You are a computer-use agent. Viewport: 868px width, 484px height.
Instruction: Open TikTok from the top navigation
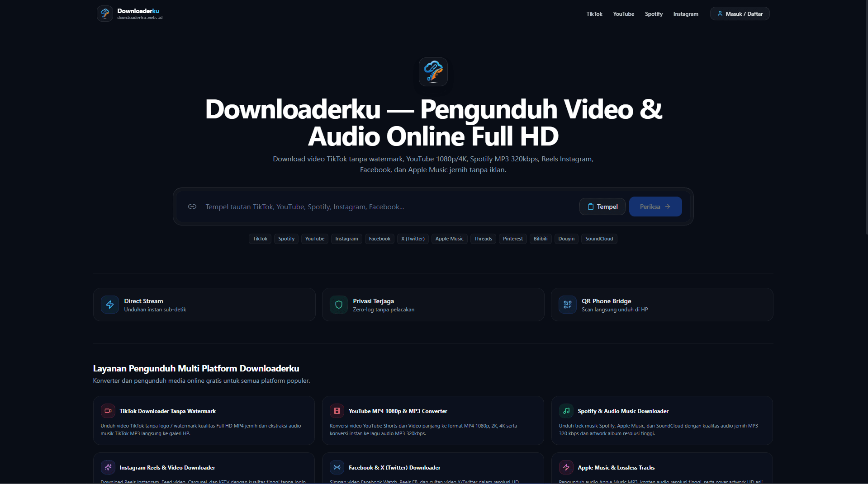coord(594,14)
